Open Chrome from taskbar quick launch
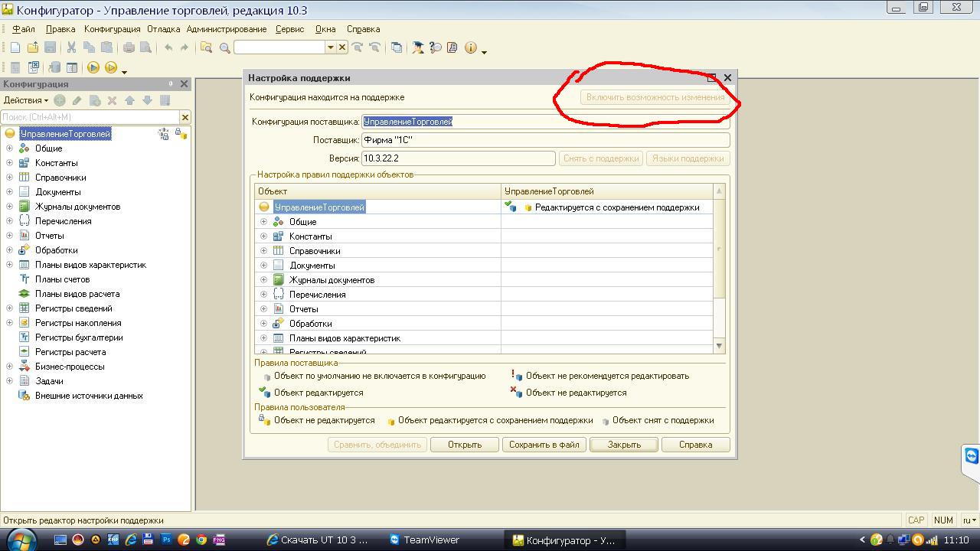This screenshot has width=980, height=551. tap(201, 540)
